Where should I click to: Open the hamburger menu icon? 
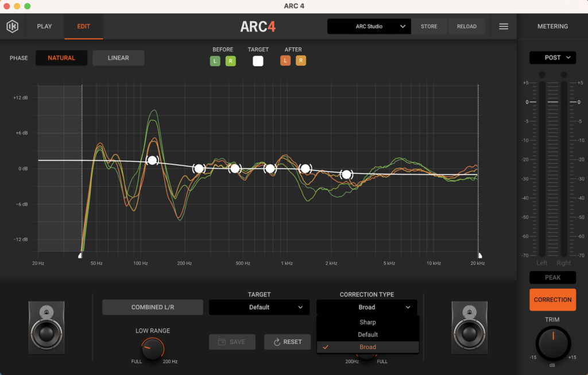pyautogui.click(x=504, y=26)
